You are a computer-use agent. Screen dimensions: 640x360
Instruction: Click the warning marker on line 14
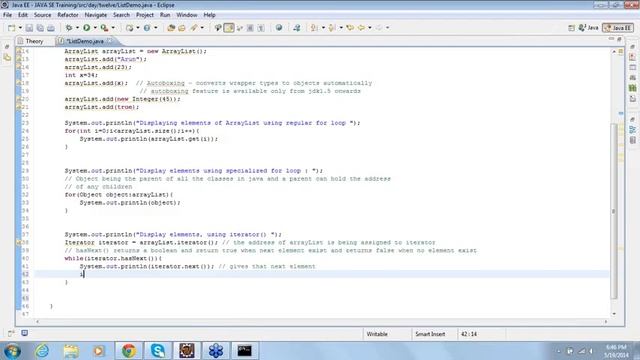point(18,51)
